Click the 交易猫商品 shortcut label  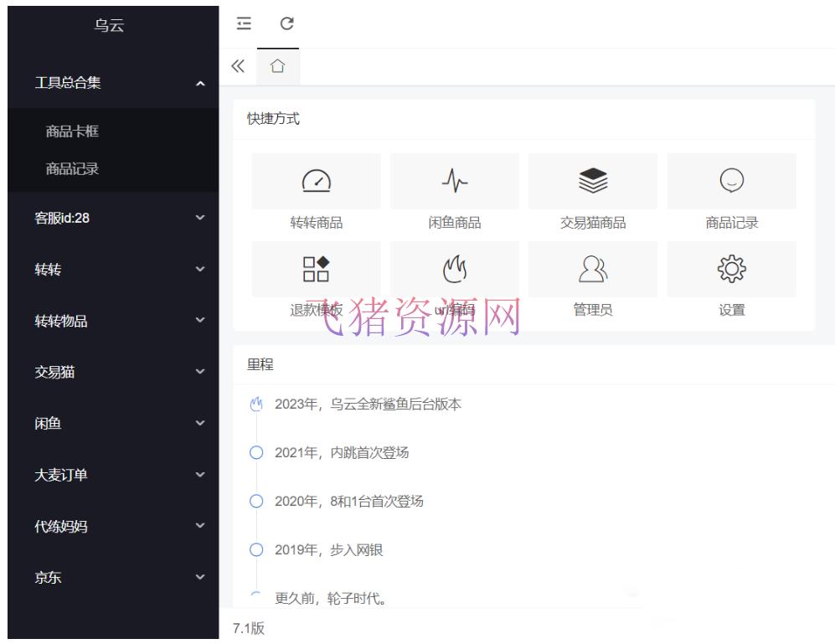[593, 223]
